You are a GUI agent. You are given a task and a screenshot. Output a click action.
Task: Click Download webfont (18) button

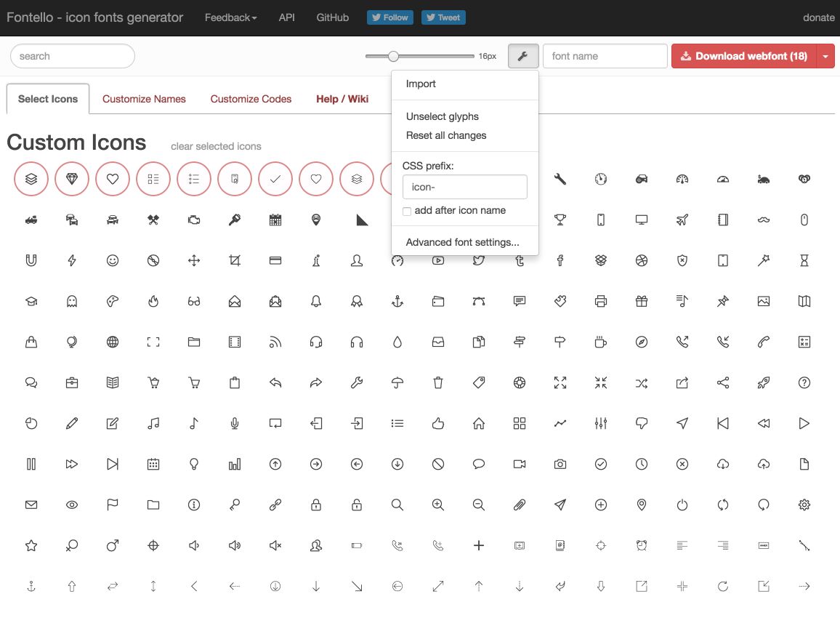click(744, 56)
